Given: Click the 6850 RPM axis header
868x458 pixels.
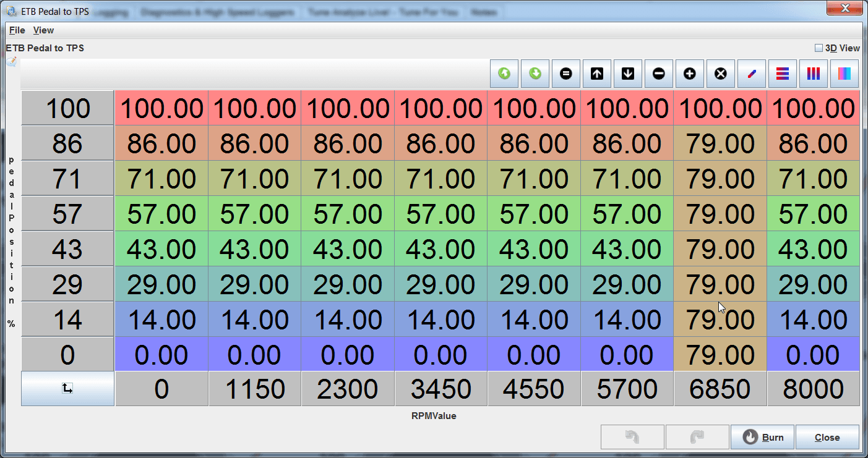Looking at the screenshot, I should point(720,389).
